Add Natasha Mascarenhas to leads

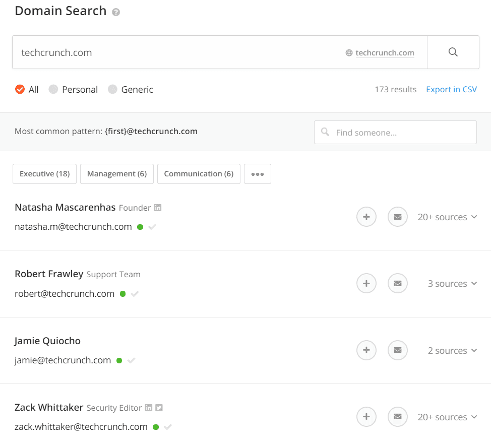click(x=366, y=217)
